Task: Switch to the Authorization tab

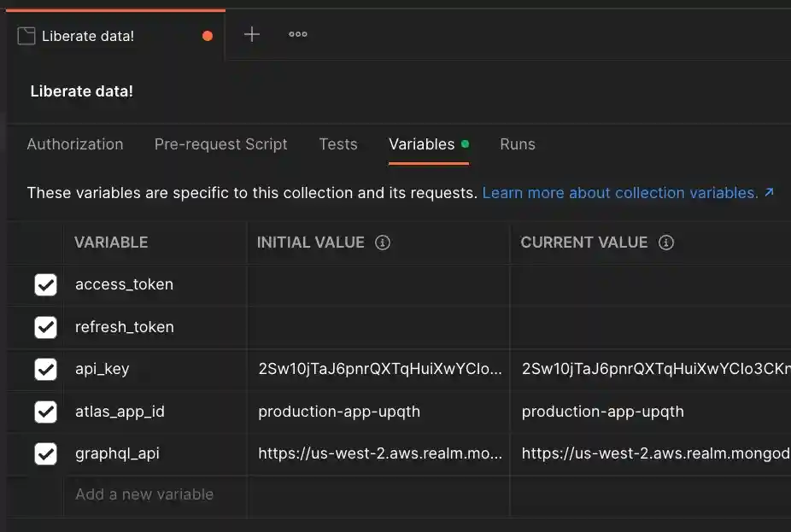Action: (x=74, y=144)
